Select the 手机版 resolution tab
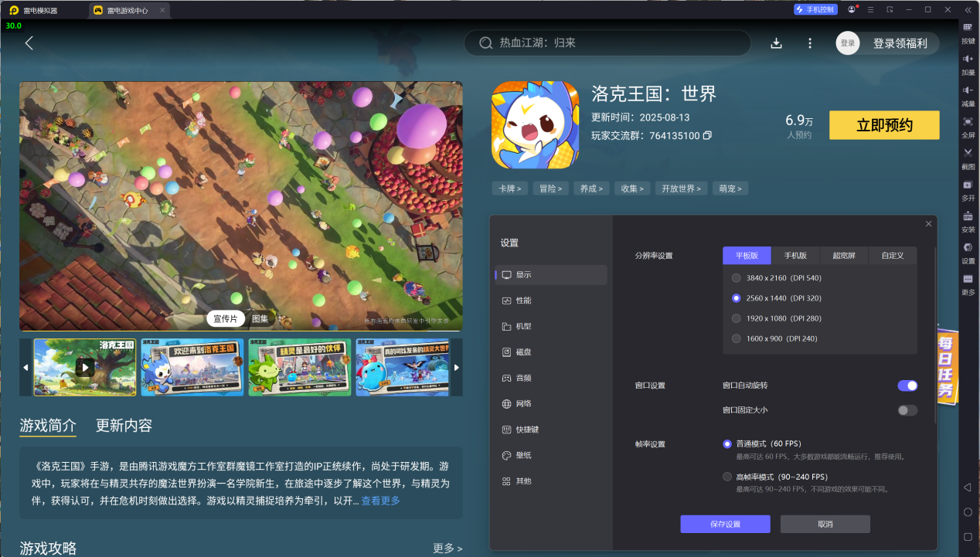 coord(795,255)
